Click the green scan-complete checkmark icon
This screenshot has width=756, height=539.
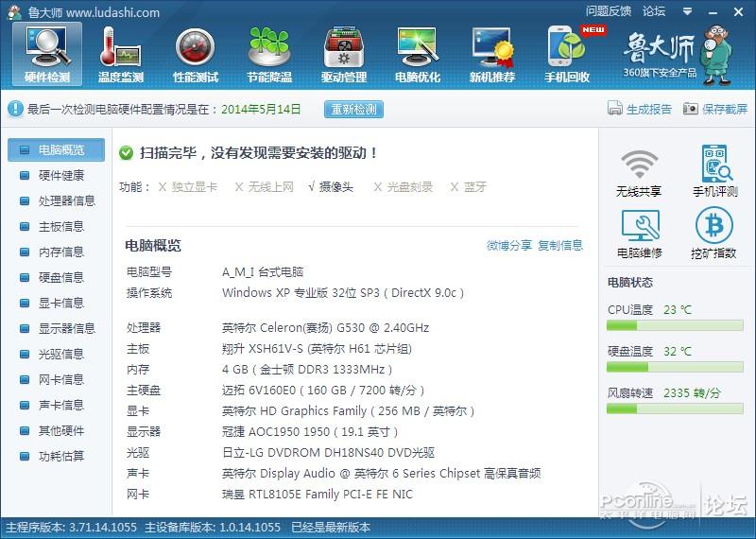[126, 153]
